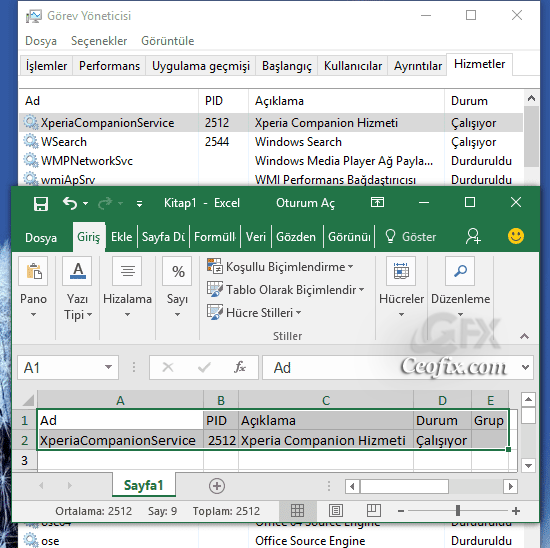550x548 pixels.
Task: Open the Dosya tab in Excel
Action: 41,238
